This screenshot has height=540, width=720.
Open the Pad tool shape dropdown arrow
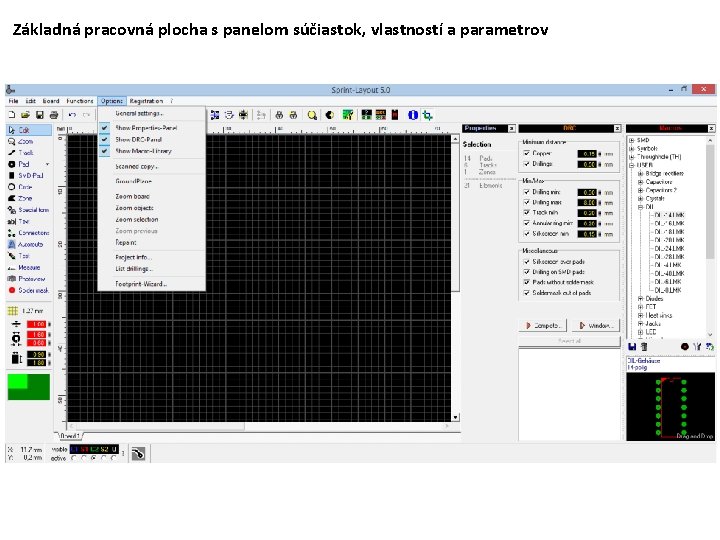[47, 164]
